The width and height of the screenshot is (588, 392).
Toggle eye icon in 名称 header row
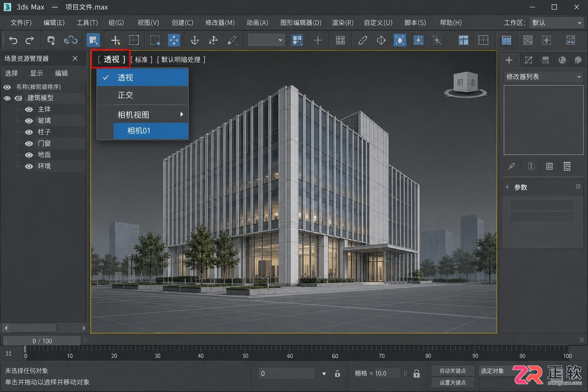click(x=7, y=87)
